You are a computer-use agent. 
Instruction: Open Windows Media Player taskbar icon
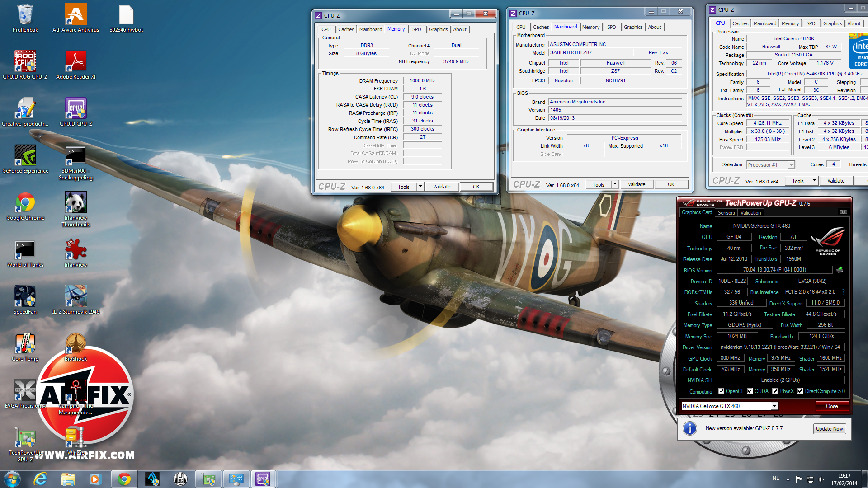click(x=95, y=479)
